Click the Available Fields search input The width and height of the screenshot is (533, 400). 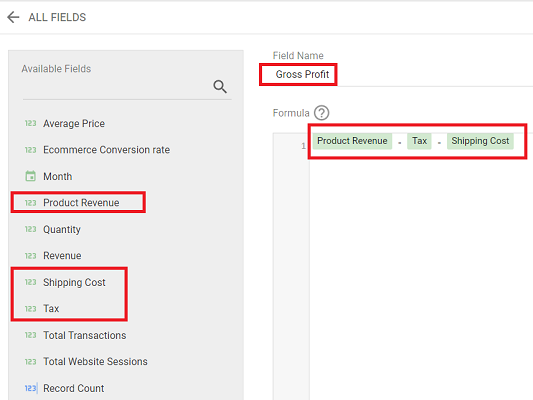(116, 87)
